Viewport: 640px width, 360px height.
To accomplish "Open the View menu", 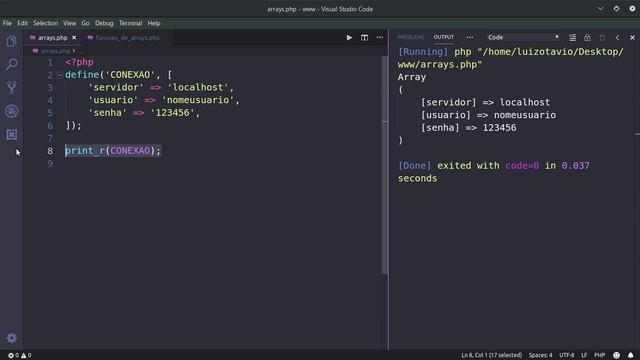I will [69, 23].
